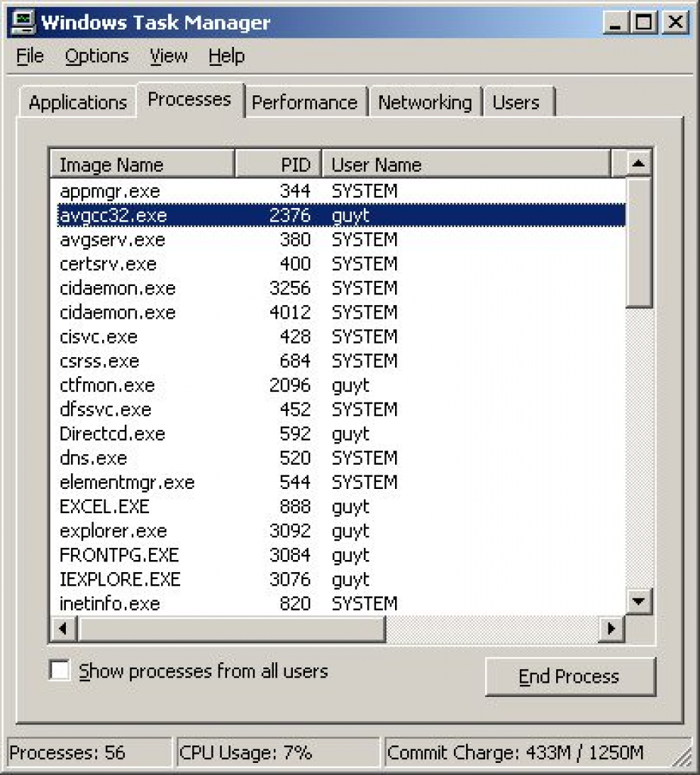The width and height of the screenshot is (700, 775).
Task: Select the certsrv.exe process
Action: (x=338, y=264)
